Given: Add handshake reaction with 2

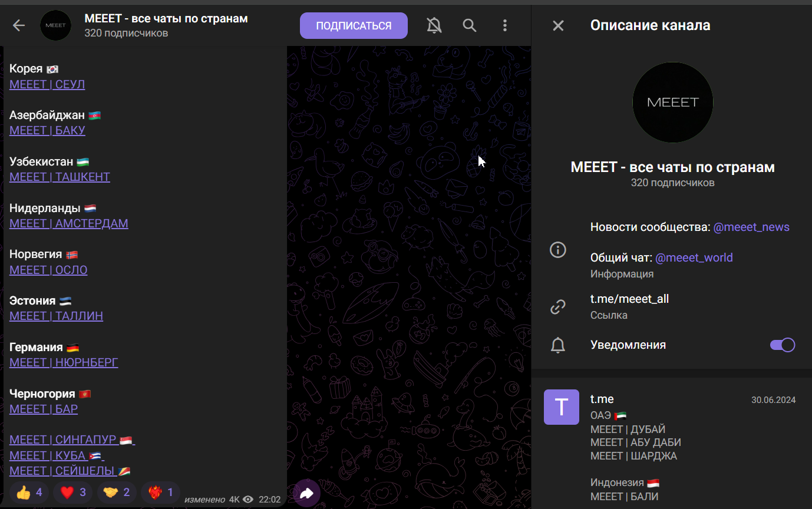Looking at the screenshot, I should 116,493.
